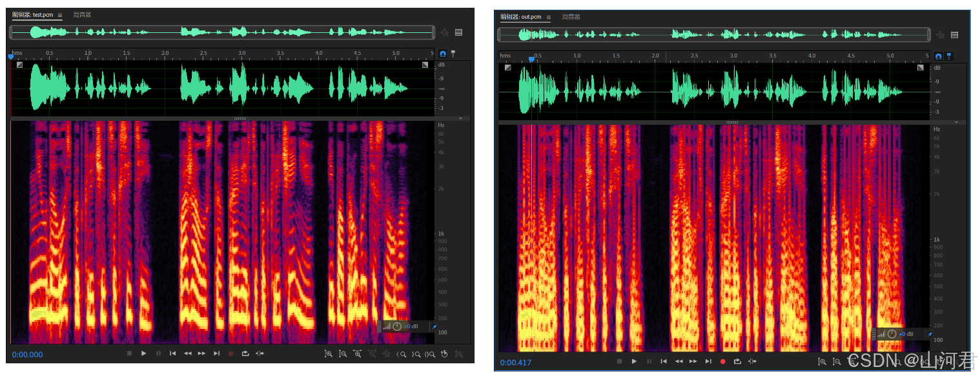Screen dimensions: 980x378
Task: Zoom in amplitude in test.pcm editor
Action: tap(329, 353)
